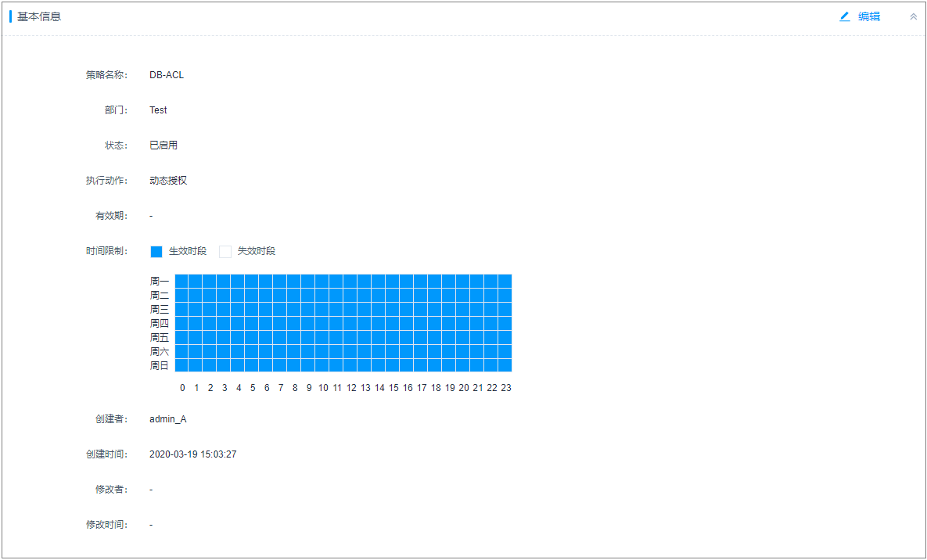Click the 基本信息 section title

tap(39, 16)
